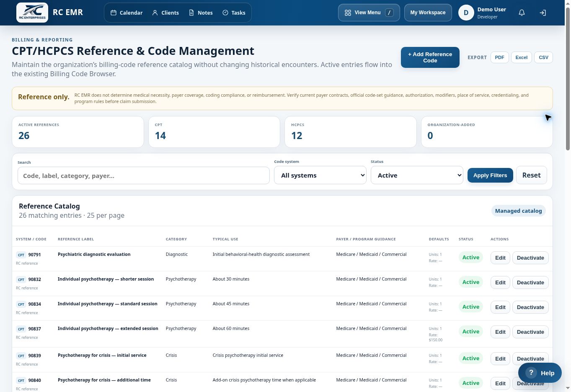Viewport: 571px width, 392px height.
Task: Click the My Workspace button
Action: pos(428,13)
